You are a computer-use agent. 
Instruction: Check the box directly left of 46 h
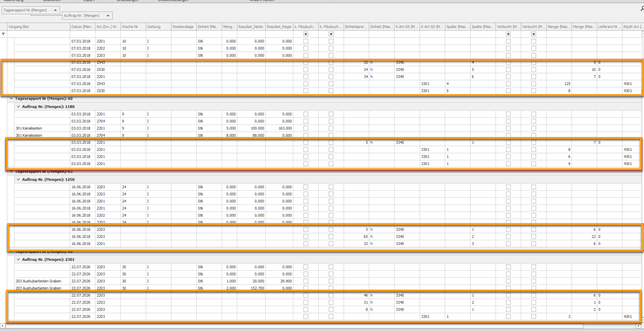point(331,295)
